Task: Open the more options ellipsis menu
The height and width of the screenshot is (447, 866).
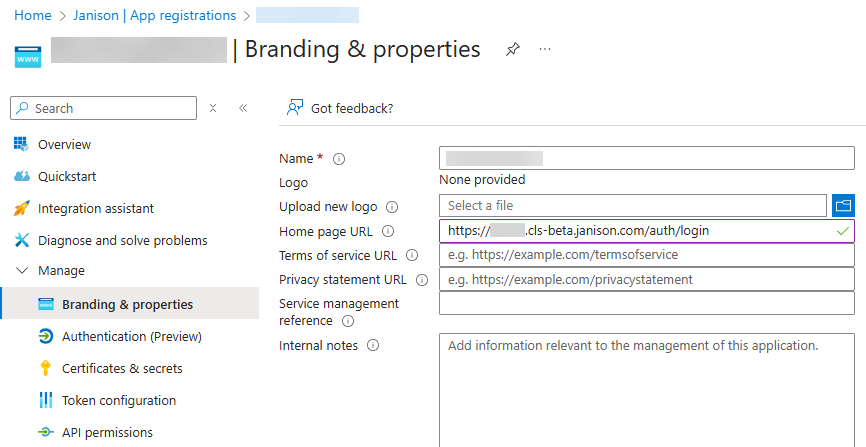Action: 545,49
